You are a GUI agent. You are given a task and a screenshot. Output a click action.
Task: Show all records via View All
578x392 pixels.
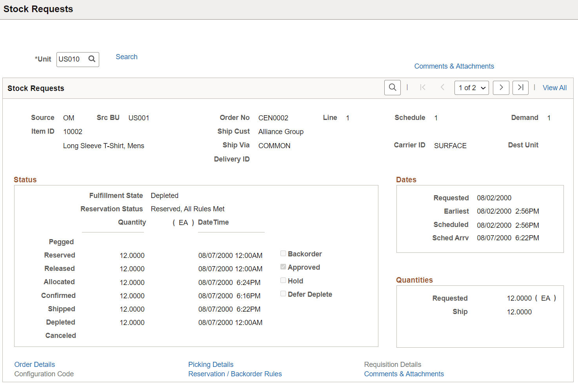[554, 87]
